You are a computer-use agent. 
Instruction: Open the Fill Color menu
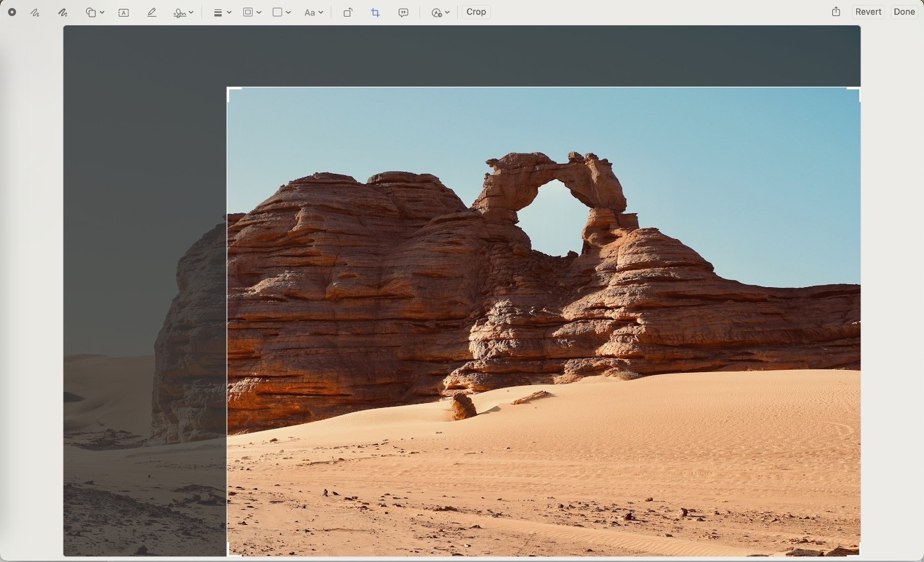(x=282, y=12)
